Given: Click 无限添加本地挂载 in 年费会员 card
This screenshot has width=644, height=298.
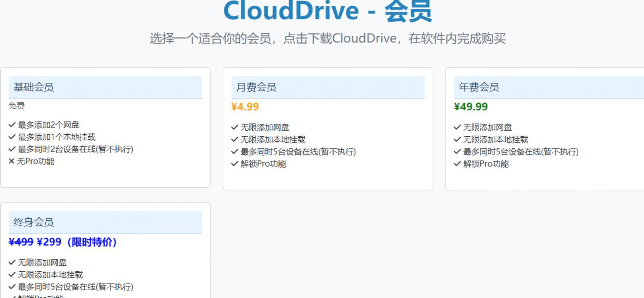Looking at the screenshot, I should pos(496,140).
